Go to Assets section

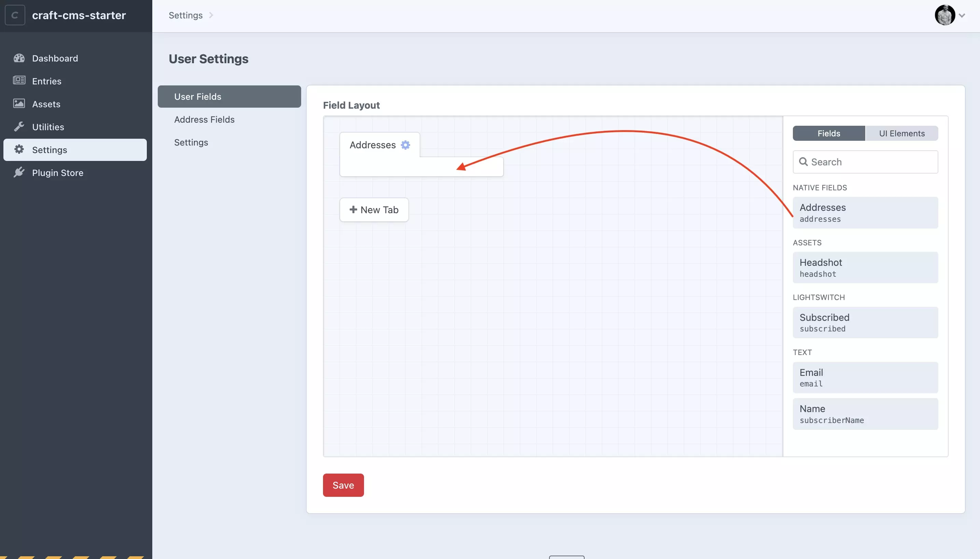pos(75,104)
